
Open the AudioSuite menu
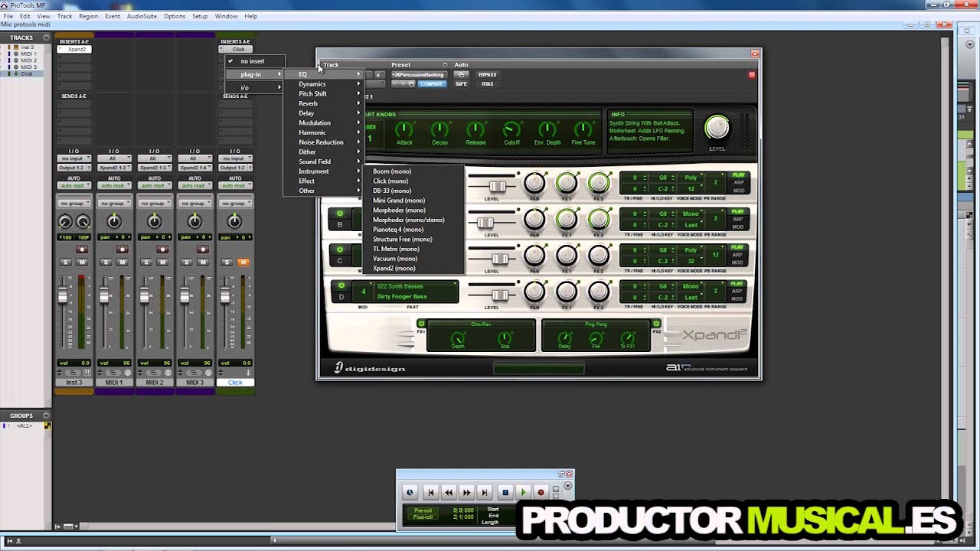coord(142,16)
